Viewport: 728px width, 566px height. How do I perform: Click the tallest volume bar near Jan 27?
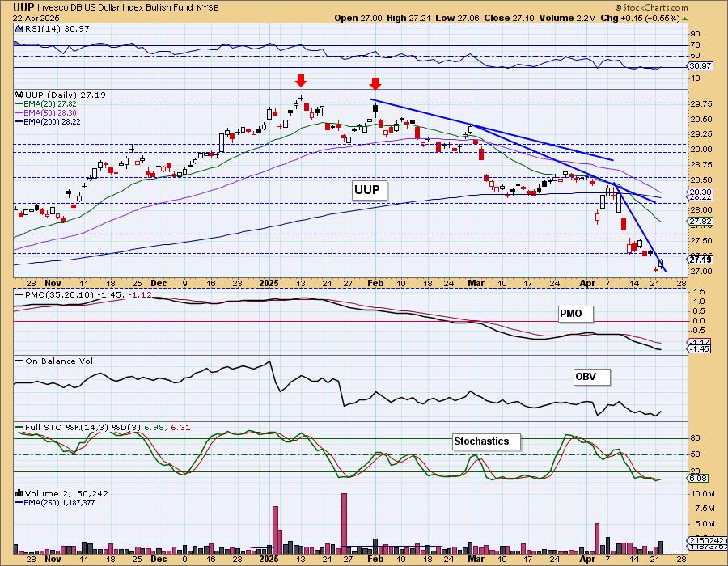point(344,524)
